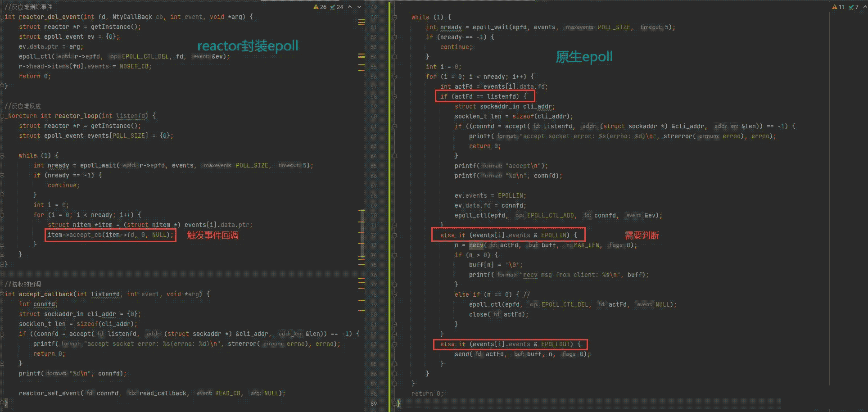Click 'return 0;' on line 88
Screen dimensions: 868x412
(427, 394)
